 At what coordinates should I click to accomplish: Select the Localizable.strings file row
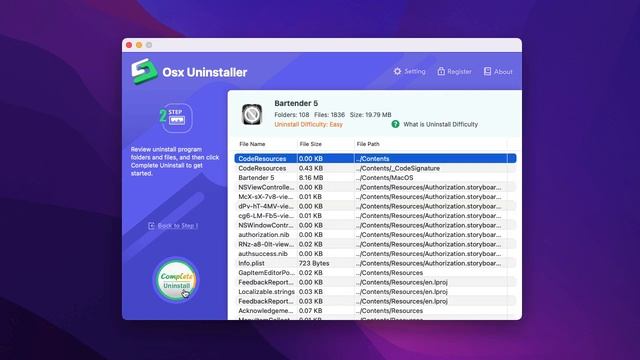375,292
